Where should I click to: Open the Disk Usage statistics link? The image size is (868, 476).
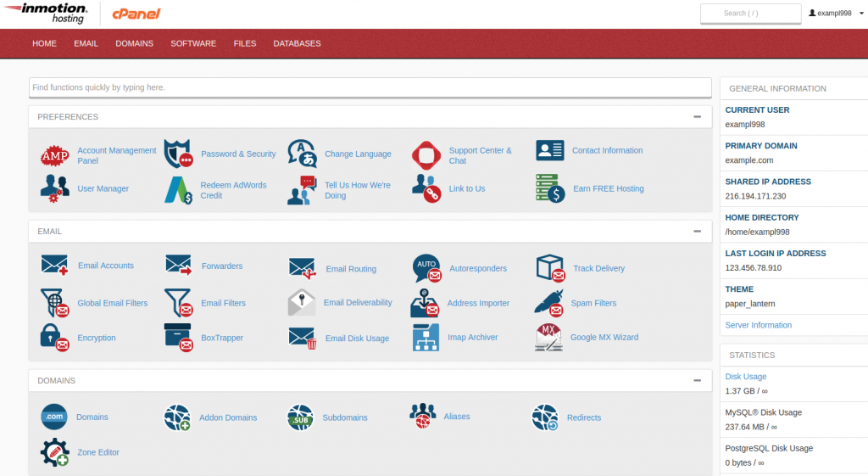tap(746, 376)
